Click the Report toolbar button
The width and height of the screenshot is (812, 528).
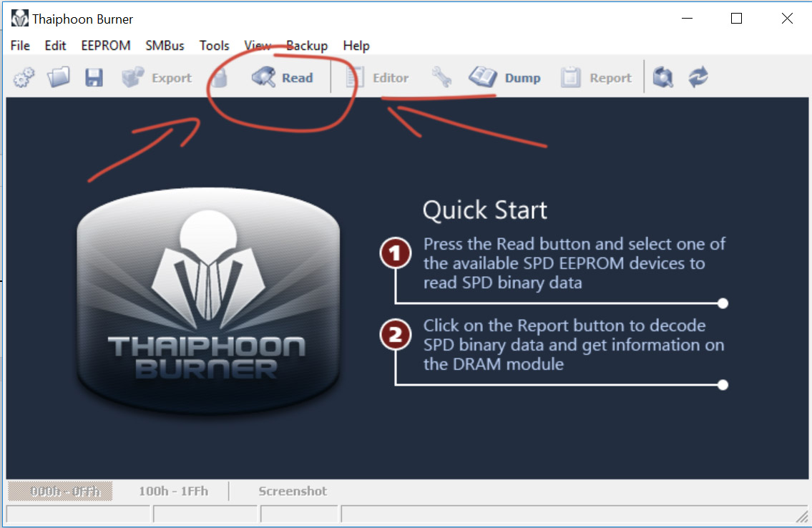pos(596,78)
